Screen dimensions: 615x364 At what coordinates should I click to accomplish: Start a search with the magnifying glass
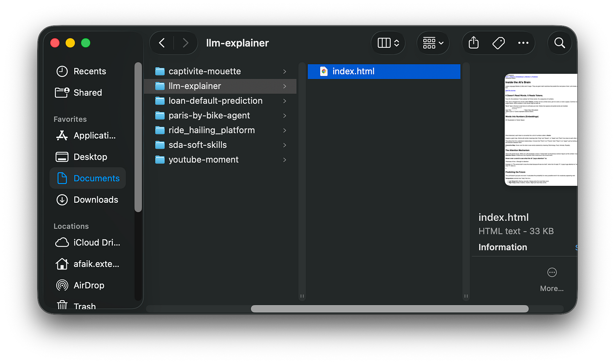[559, 43]
